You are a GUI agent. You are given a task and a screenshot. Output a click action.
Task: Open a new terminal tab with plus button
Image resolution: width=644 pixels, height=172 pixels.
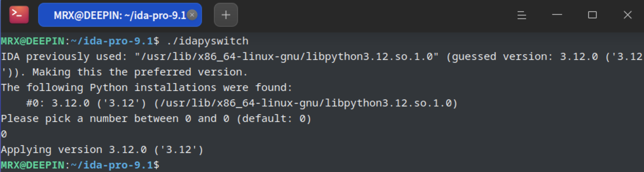[226, 15]
